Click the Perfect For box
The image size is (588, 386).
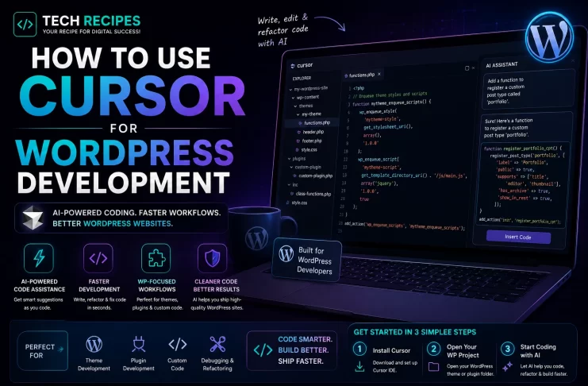(x=42, y=351)
